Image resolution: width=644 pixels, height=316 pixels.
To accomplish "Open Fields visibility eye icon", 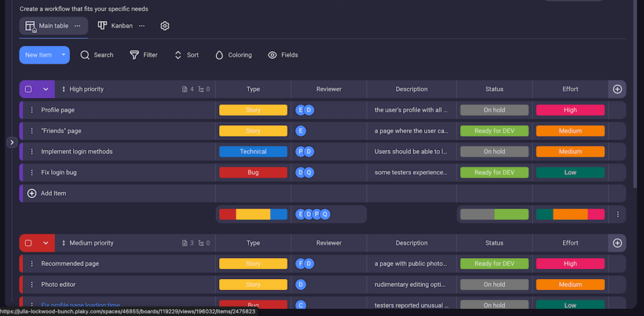I will tap(272, 55).
